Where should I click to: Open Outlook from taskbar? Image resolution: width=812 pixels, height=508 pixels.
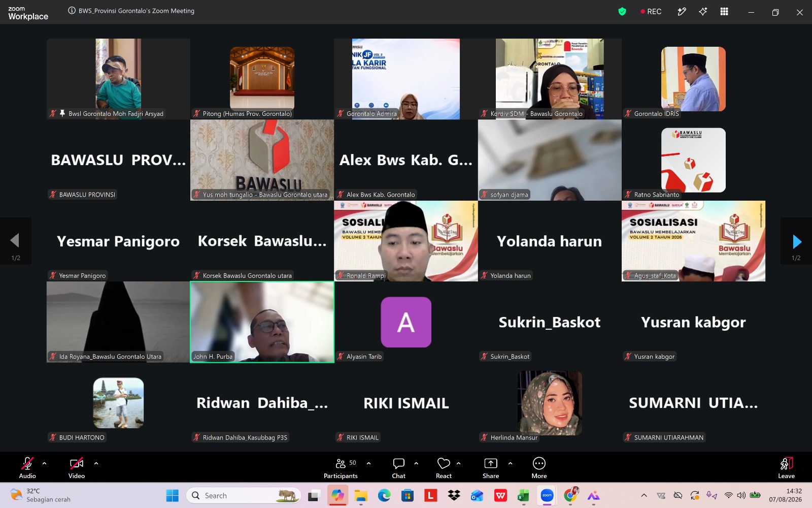pos(477,495)
